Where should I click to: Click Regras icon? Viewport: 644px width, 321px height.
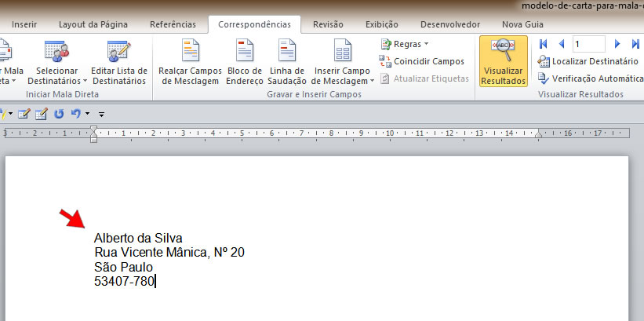pos(386,44)
